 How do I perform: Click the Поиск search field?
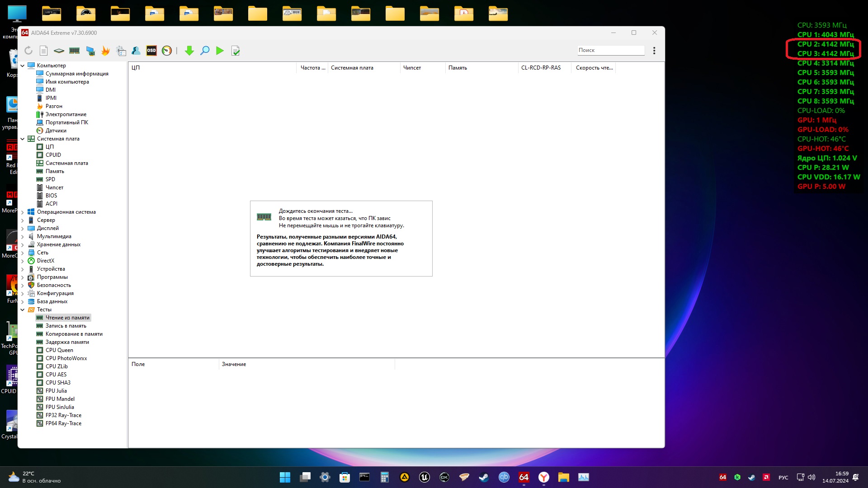tap(610, 50)
